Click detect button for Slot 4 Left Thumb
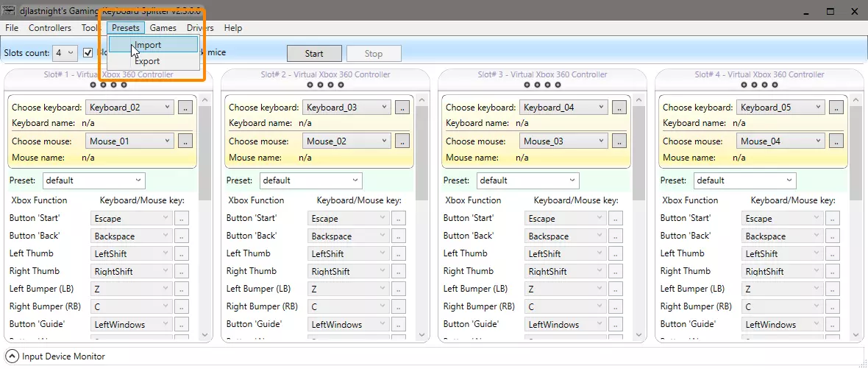The image size is (868, 369). tap(833, 254)
